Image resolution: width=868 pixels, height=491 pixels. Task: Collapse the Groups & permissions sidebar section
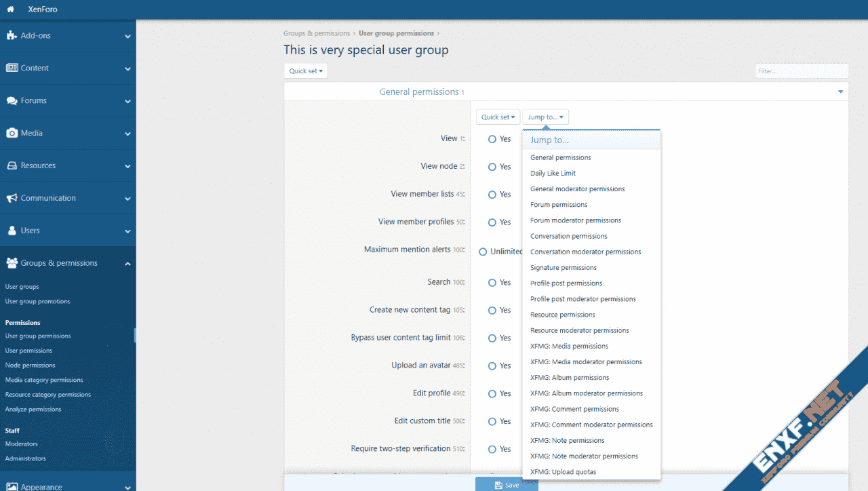click(127, 264)
